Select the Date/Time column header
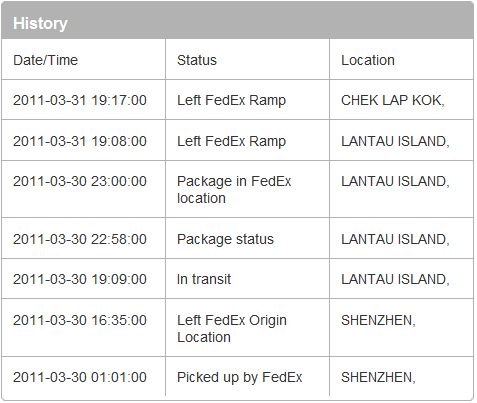The width and height of the screenshot is (477, 403). pos(45,60)
